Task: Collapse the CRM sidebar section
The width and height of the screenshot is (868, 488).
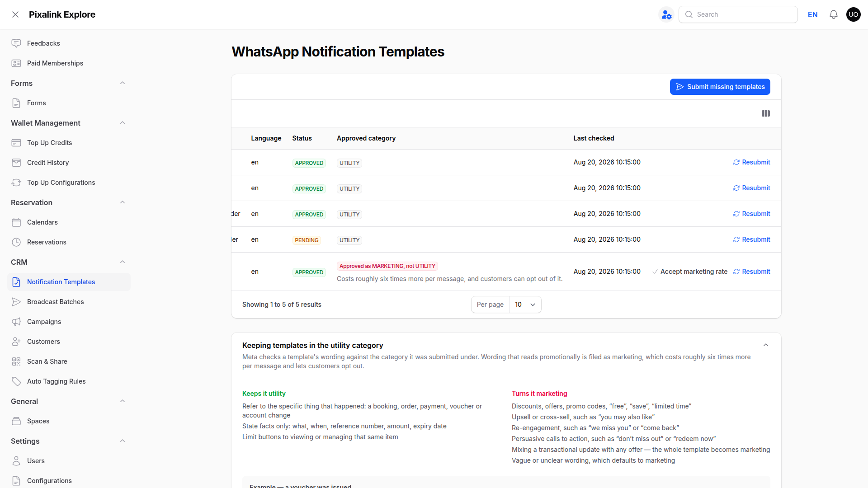Action: 123,262
